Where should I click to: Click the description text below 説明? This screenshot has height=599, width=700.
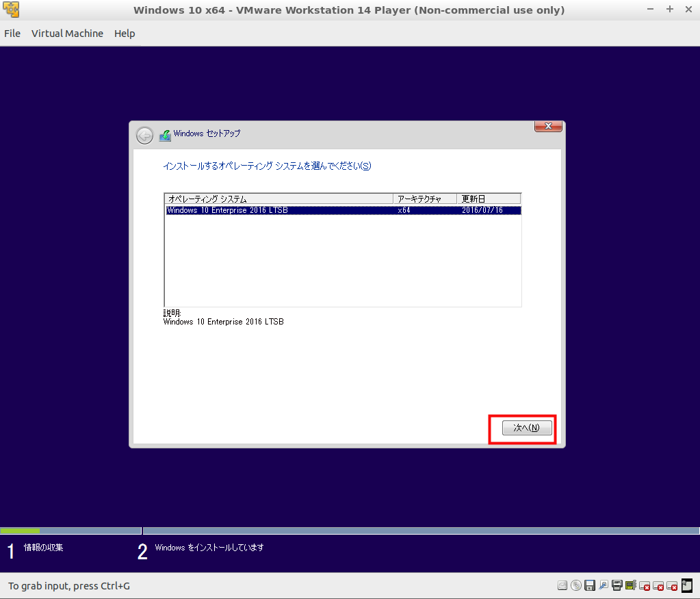point(224,322)
